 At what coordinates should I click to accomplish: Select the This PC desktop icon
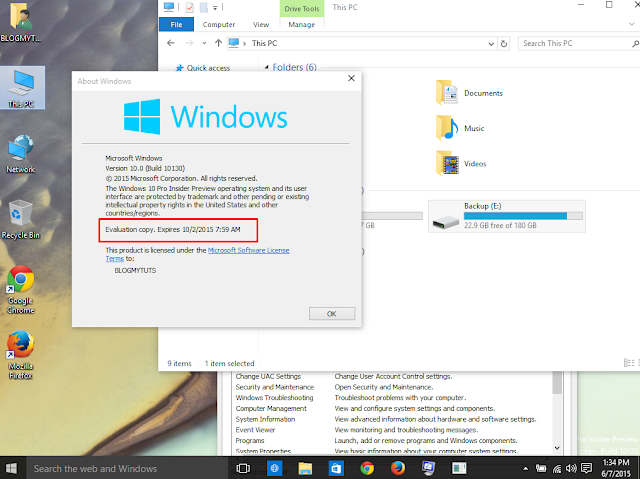click(22, 87)
